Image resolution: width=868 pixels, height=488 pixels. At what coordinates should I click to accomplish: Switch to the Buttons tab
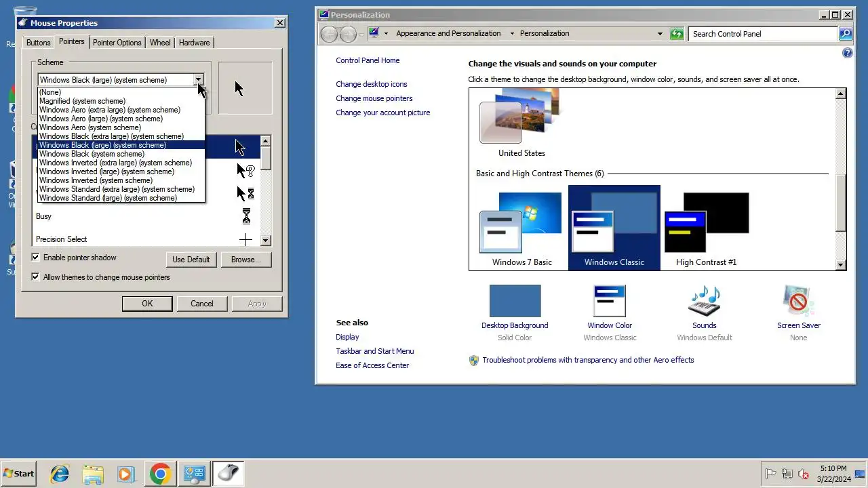tap(39, 43)
